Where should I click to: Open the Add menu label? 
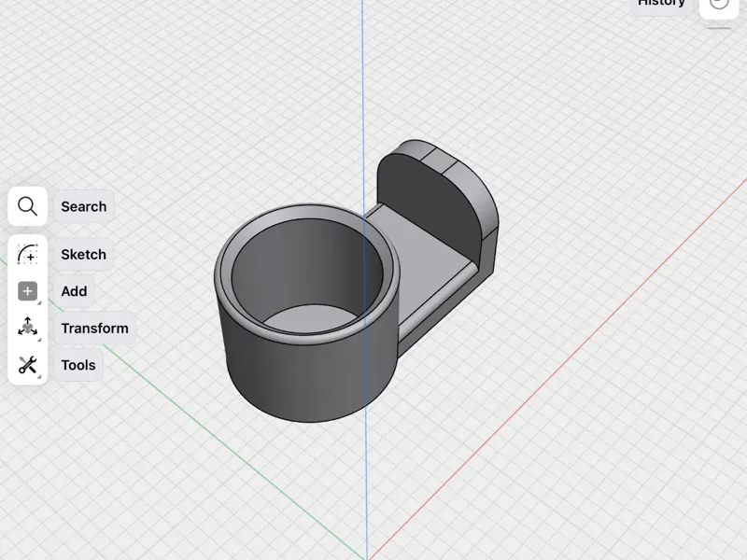(74, 291)
